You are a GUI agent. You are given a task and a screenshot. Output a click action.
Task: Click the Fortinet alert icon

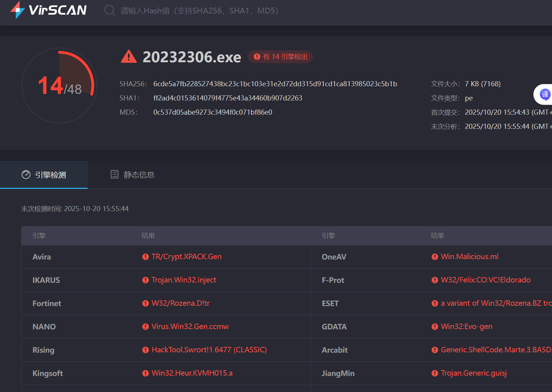pyautogui.click(x=145, y=304)
